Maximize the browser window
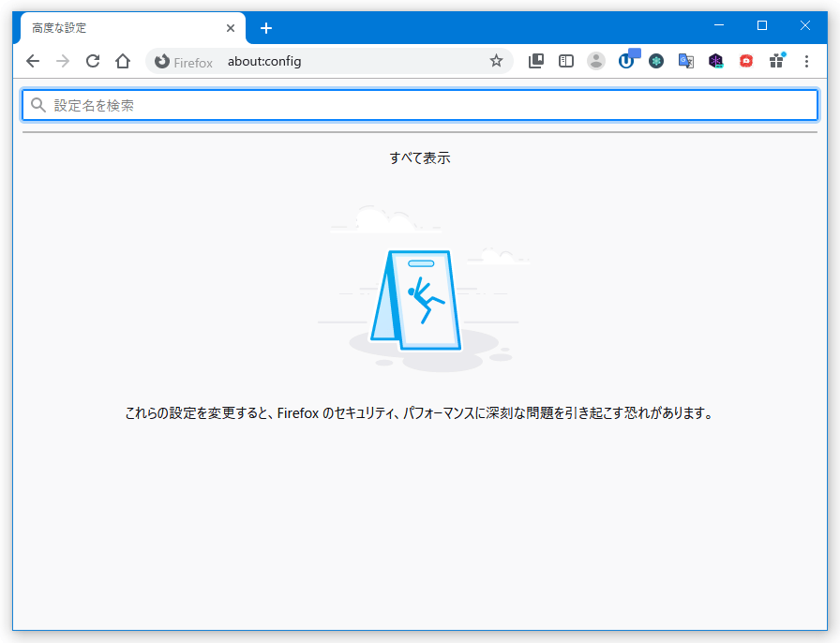 [762, 25]
